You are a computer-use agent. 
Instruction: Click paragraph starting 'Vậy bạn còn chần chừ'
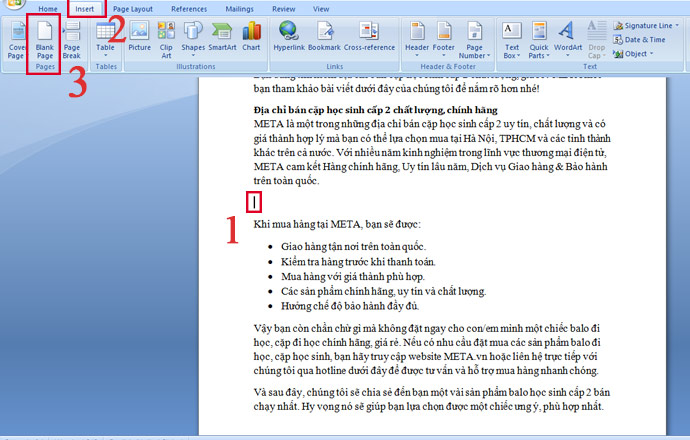tap(427, 349)
